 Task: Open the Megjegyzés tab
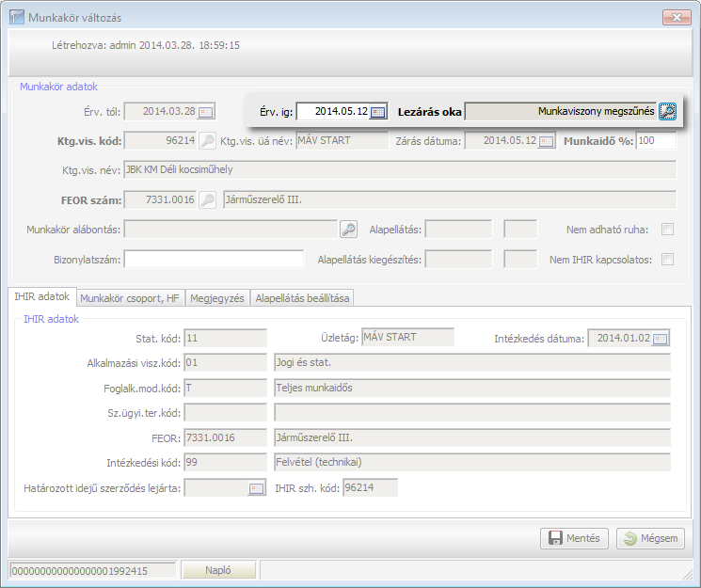click(x=217, y=298)
